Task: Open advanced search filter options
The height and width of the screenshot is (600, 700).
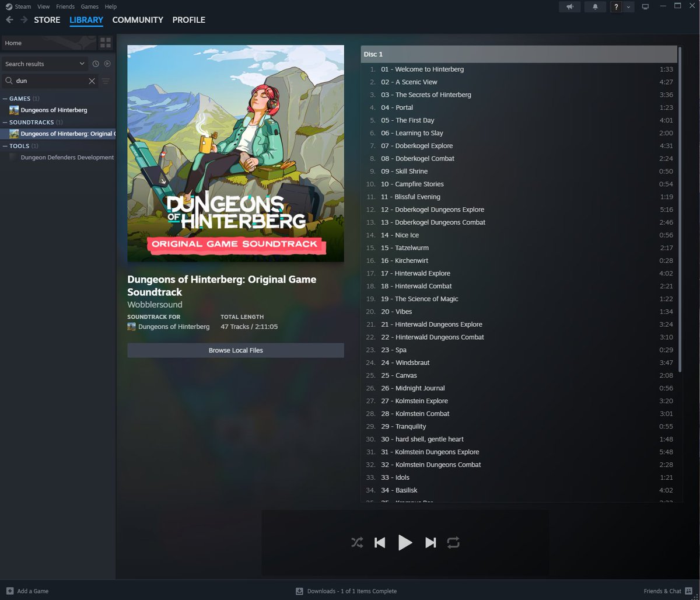Action: point(106,81)
